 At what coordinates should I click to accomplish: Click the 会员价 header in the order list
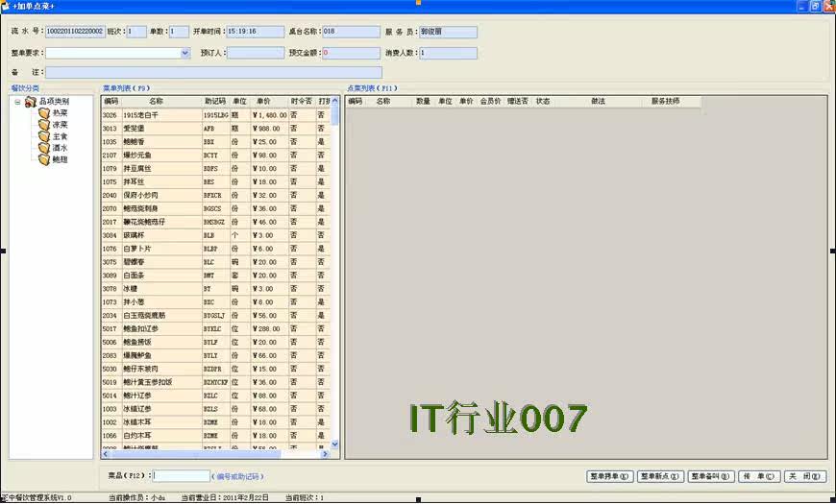click(x=490, y=101)
